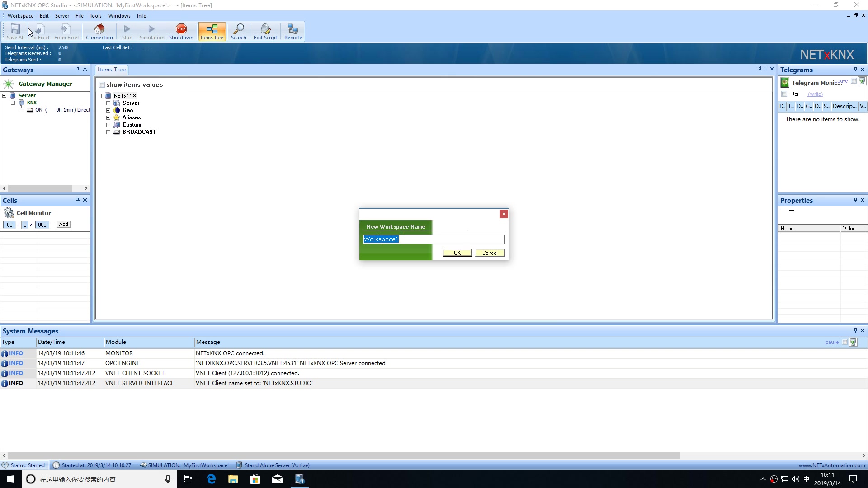Open Microsoft Store from the taskbar

[255, 479]
